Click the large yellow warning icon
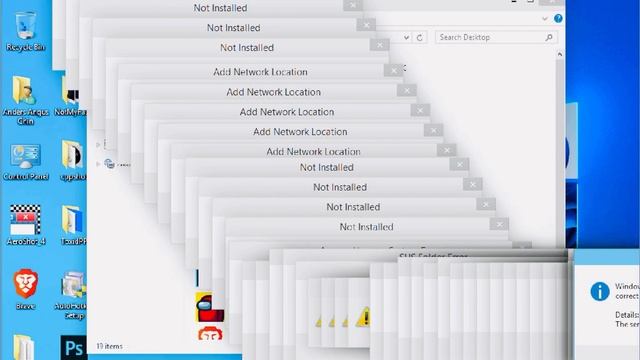The image size is (640, 360). pos(363,317)
